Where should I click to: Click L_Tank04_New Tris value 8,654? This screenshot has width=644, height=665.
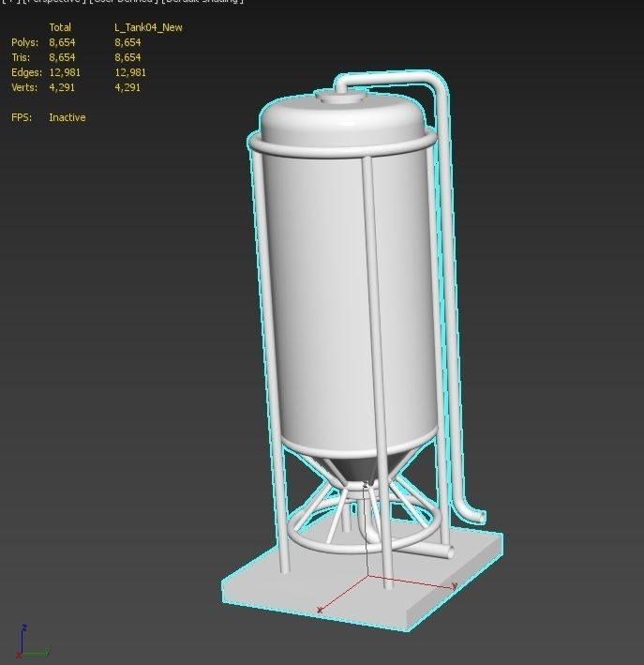coord(127,57)
